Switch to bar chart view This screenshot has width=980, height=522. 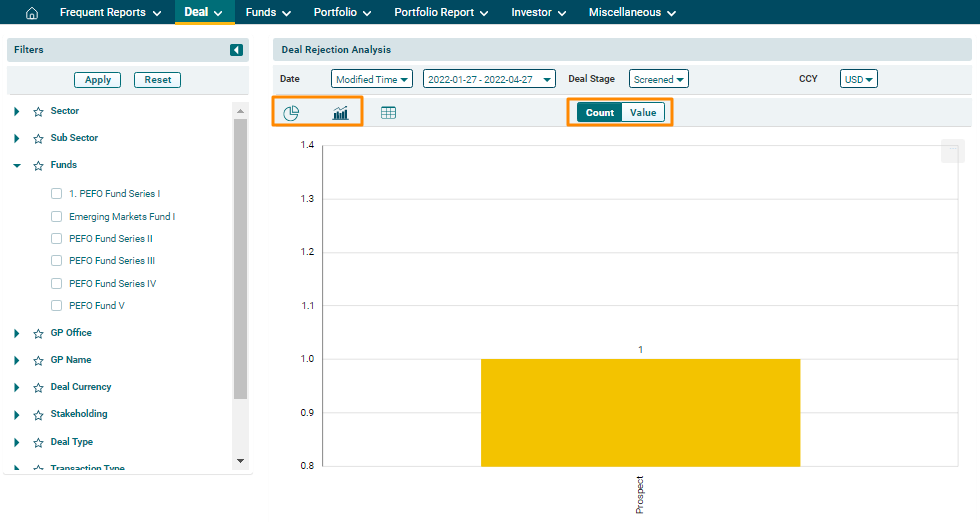pyautogui.click(x=341, y=113)
